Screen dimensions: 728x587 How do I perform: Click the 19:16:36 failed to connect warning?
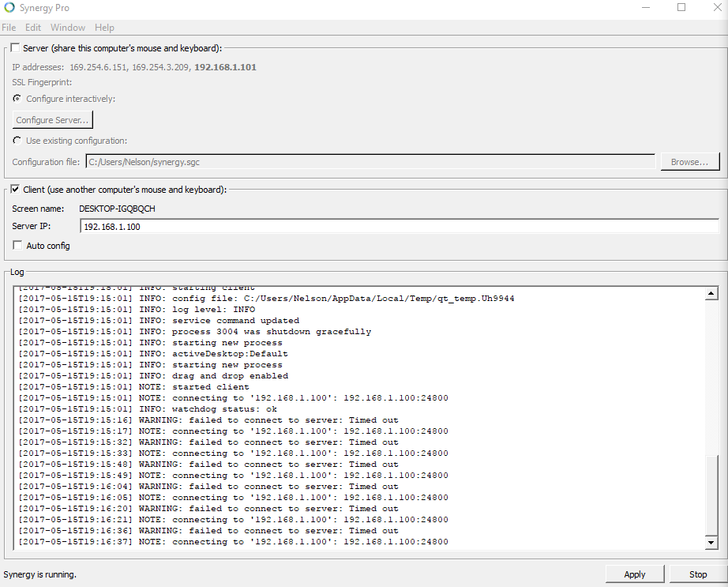pyautogui.click(x=208, y=530)
